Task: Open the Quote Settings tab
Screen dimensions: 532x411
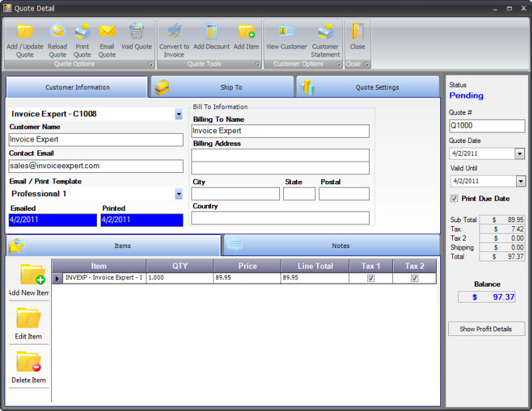Action: pyautogui.click(x=368, y=87)
